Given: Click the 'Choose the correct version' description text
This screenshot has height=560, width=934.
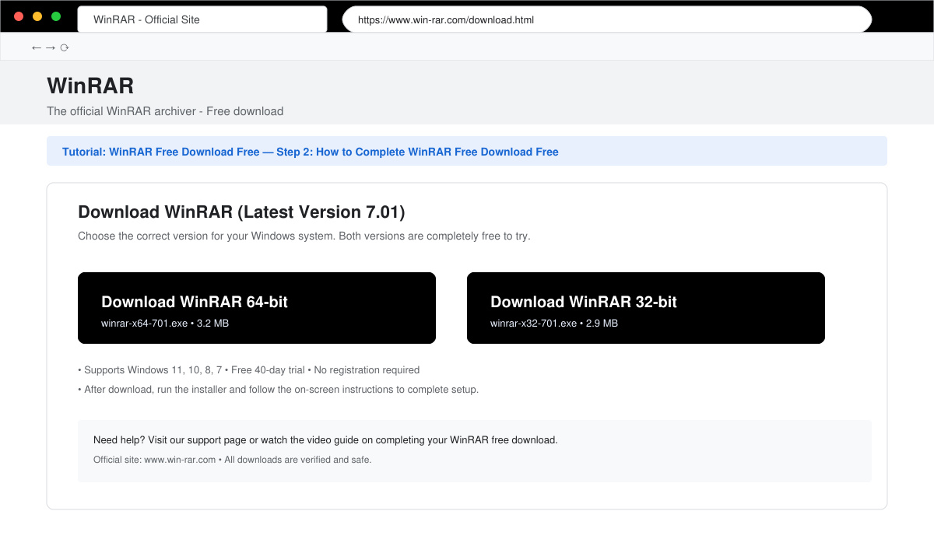Looking at the screenshot, I should click(x=304, y=236).
